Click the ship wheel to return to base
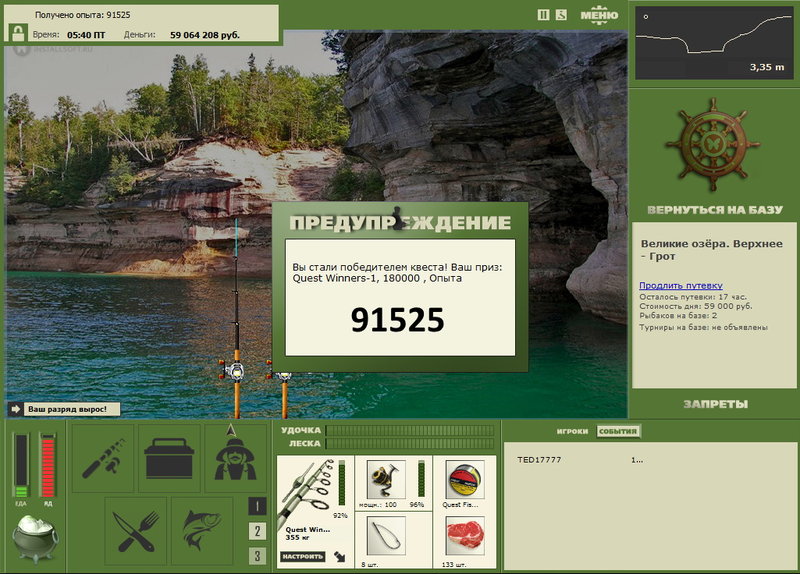 [x=713, y=145]
